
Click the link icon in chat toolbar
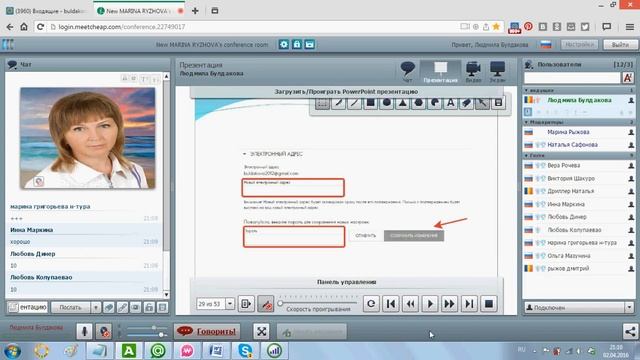[x=122, y=307]
